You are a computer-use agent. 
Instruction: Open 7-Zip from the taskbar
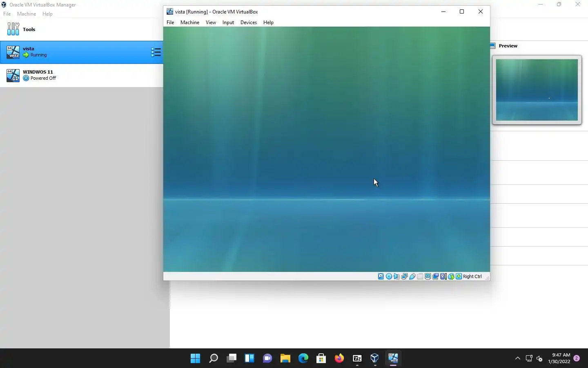(x=357, y=358)
